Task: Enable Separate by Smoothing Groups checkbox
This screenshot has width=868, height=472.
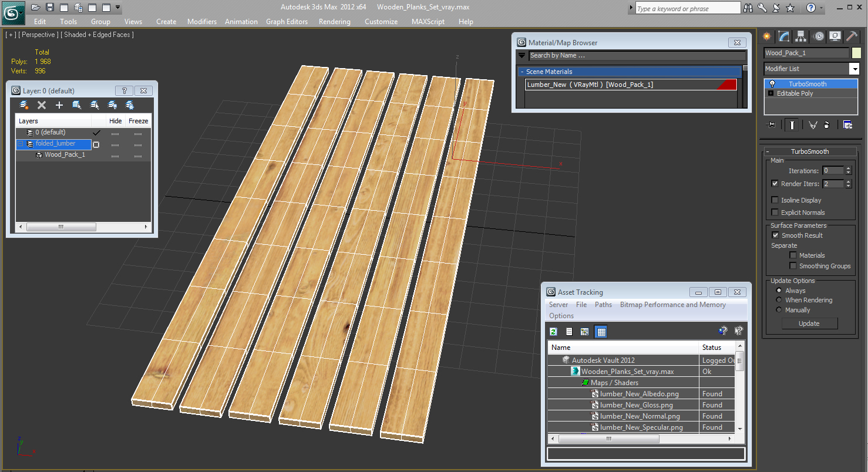Action: tap(793, 266)
